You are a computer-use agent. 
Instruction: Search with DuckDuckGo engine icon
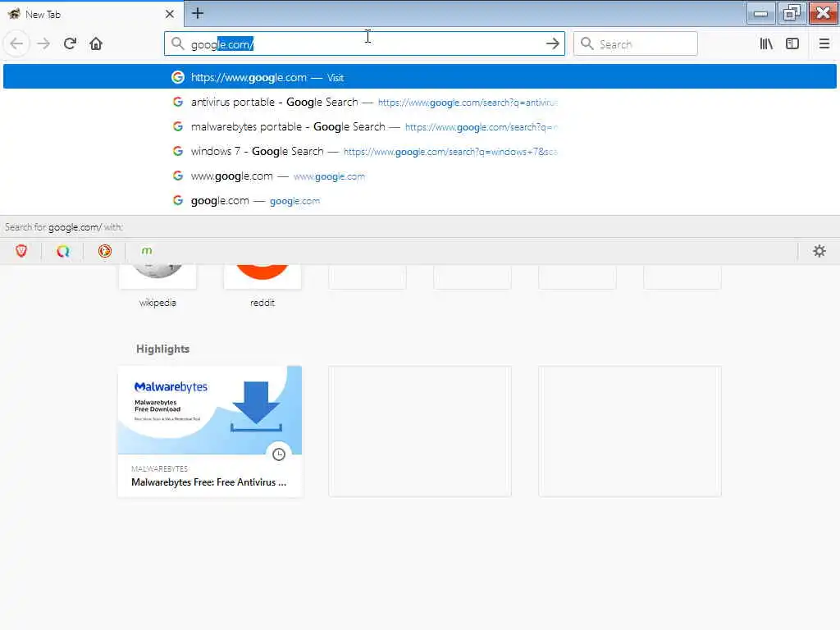104,251
